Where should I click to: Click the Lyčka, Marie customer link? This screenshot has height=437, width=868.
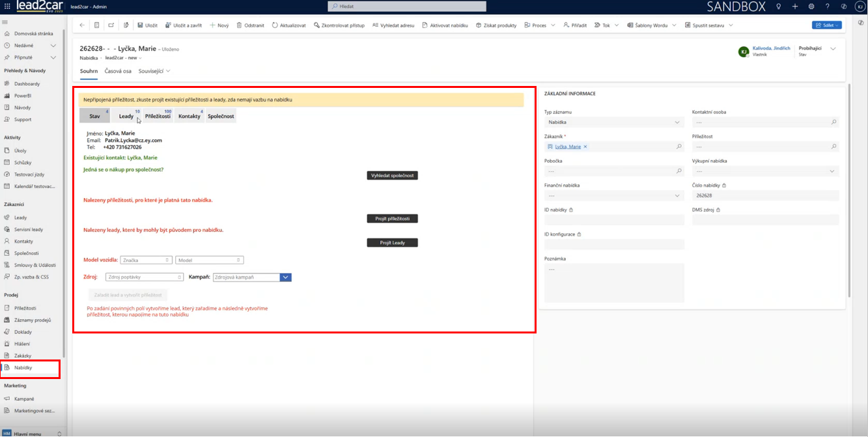568,147
